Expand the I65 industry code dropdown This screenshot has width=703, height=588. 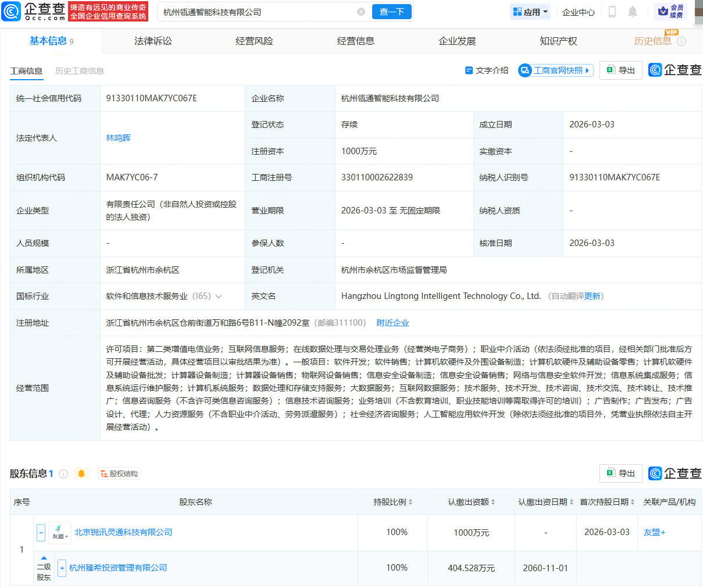(x=219, y=295)
